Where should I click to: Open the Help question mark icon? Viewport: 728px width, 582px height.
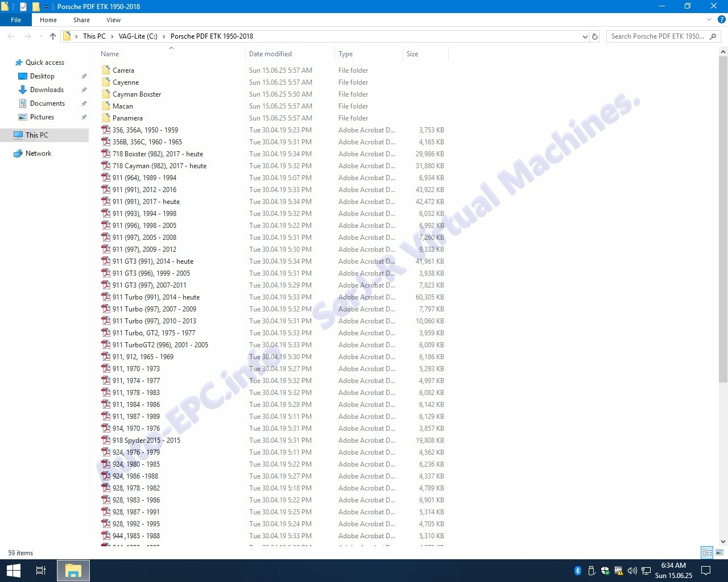click(x=721, y=20)
